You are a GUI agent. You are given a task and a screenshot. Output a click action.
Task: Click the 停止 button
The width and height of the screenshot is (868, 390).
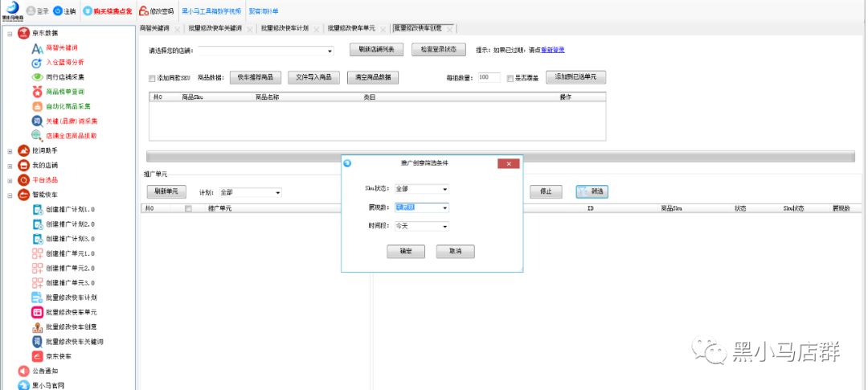[x=546, y=191]
